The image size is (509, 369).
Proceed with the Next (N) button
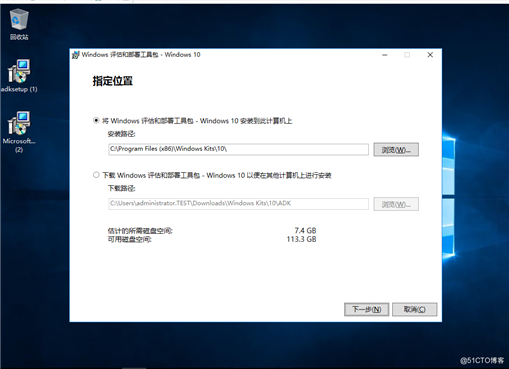tap(366, 309)
